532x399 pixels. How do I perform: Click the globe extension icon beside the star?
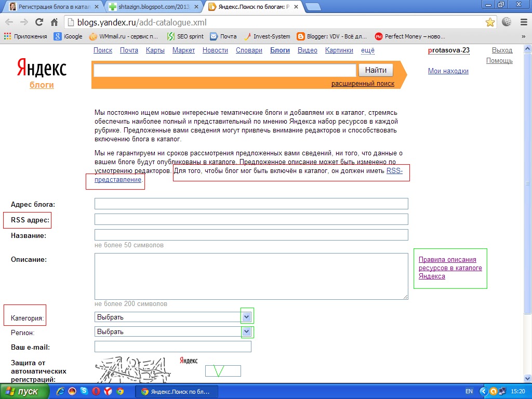[x=507, y=22]
